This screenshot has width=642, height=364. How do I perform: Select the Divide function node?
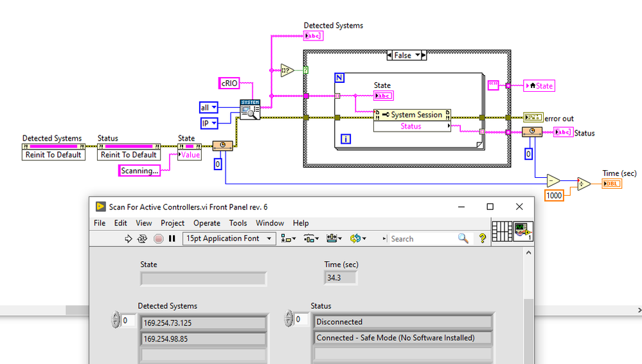[584, 184]
